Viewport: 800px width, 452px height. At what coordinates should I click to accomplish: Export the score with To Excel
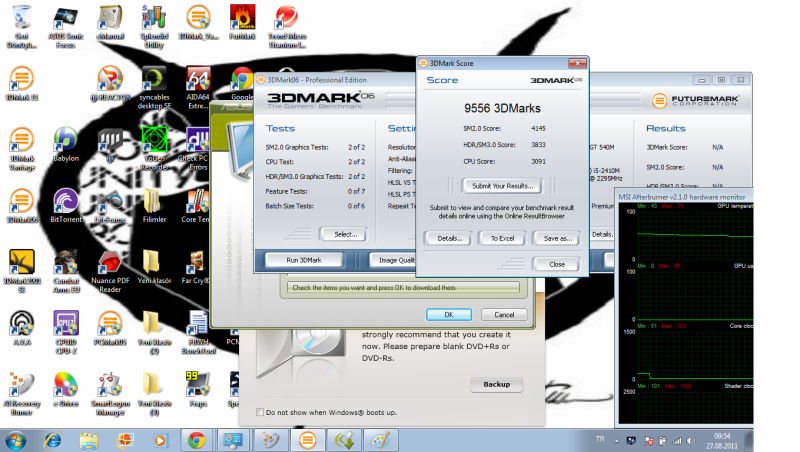(x=503, y=238)
